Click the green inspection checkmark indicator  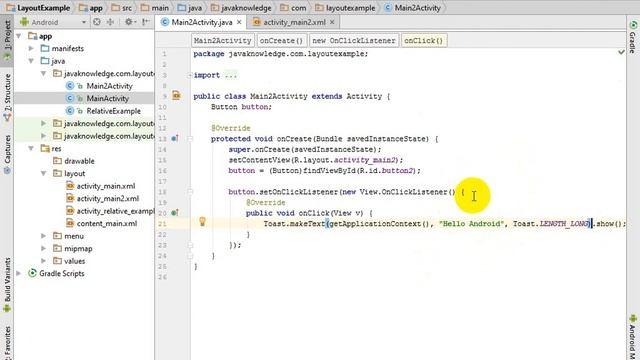(x=621, y=52)
